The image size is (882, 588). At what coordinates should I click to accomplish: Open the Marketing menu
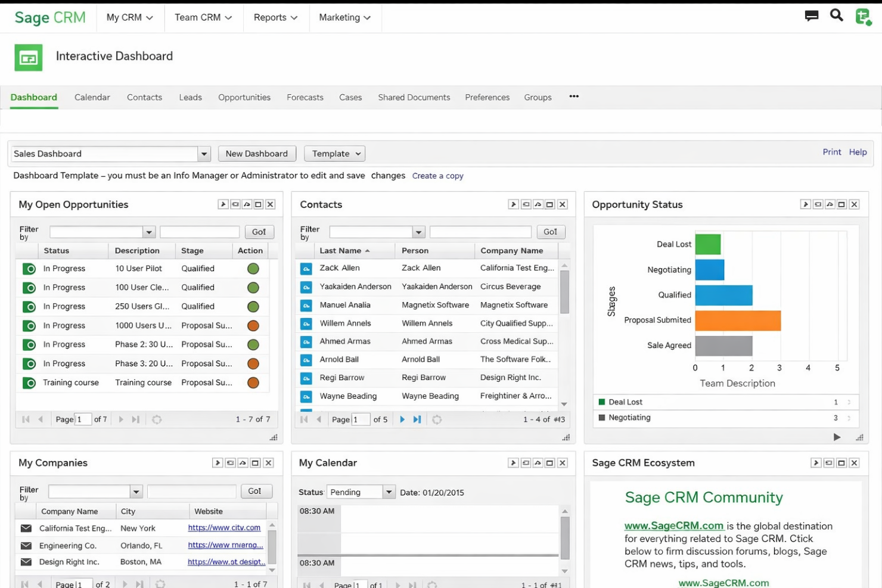click(345, 17)
